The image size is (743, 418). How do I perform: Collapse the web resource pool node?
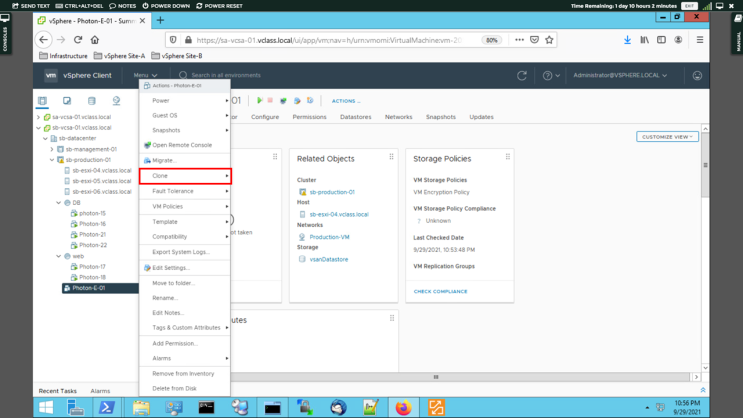[x=59, y=256]
